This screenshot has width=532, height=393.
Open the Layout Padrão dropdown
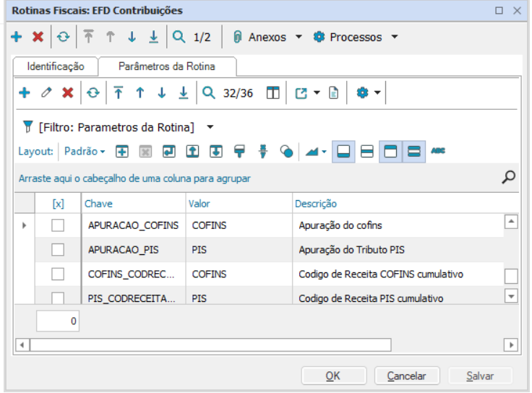point(85,152)
